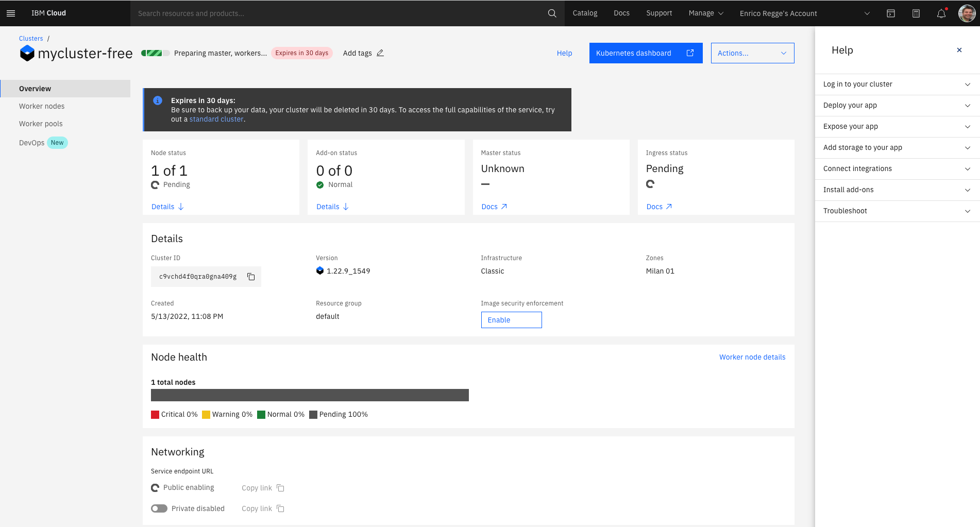Enable image security enforcement
The image size is (980, 527).
point(511,320)
